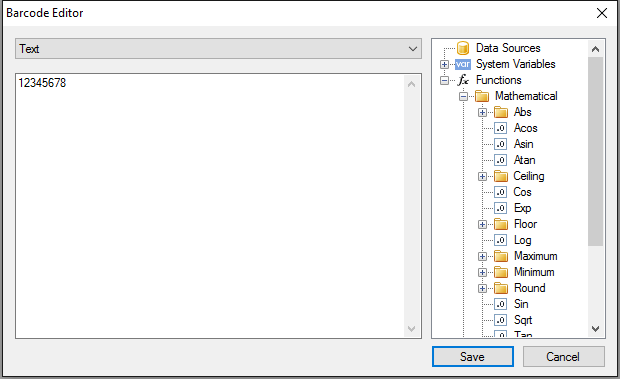Click the System Variables var icon
The image size is (620, 379).
(x=463, y=64)
